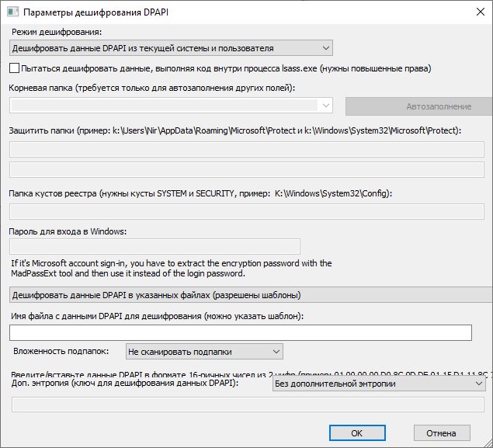Confirm with the OK button
The image size is (493, 448).
(x=357, y=433)
